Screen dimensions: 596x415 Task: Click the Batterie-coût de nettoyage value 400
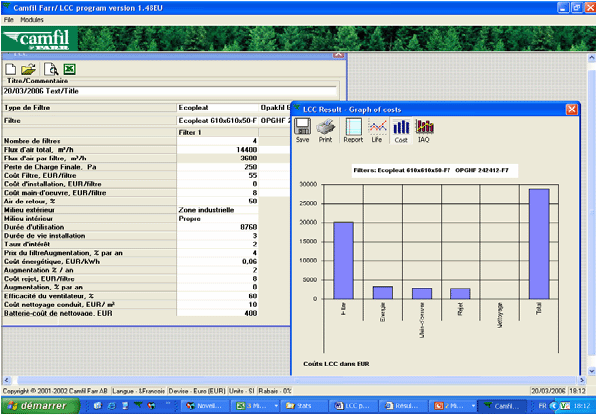217,314
